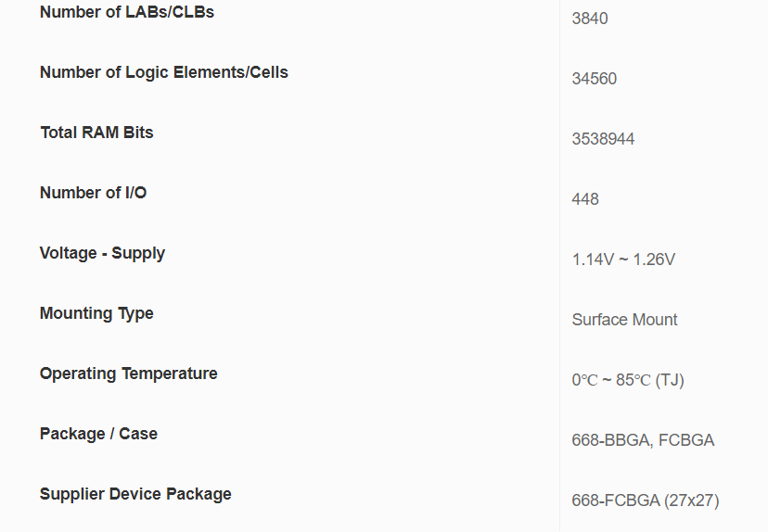Click the 'Number of LABs/CLBs' label
The width and height of the screenshot is (768, 532).
tap(127, 12)
